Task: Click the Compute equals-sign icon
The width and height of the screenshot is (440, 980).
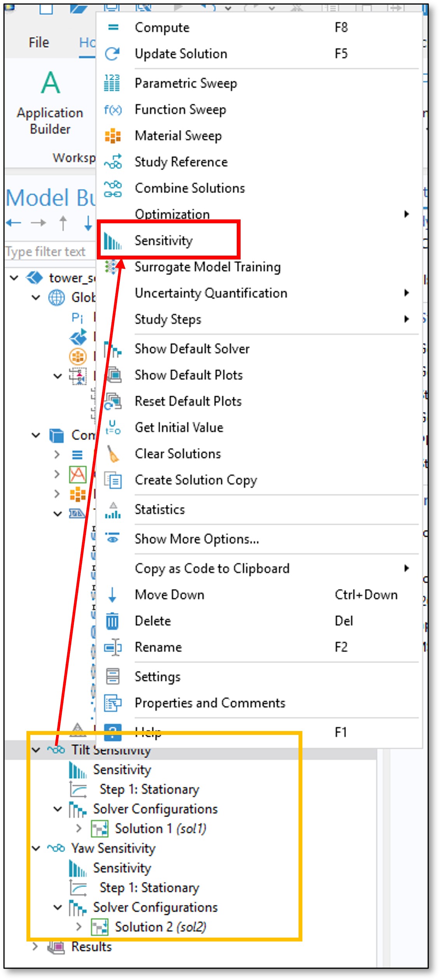Action: point(113,27)
